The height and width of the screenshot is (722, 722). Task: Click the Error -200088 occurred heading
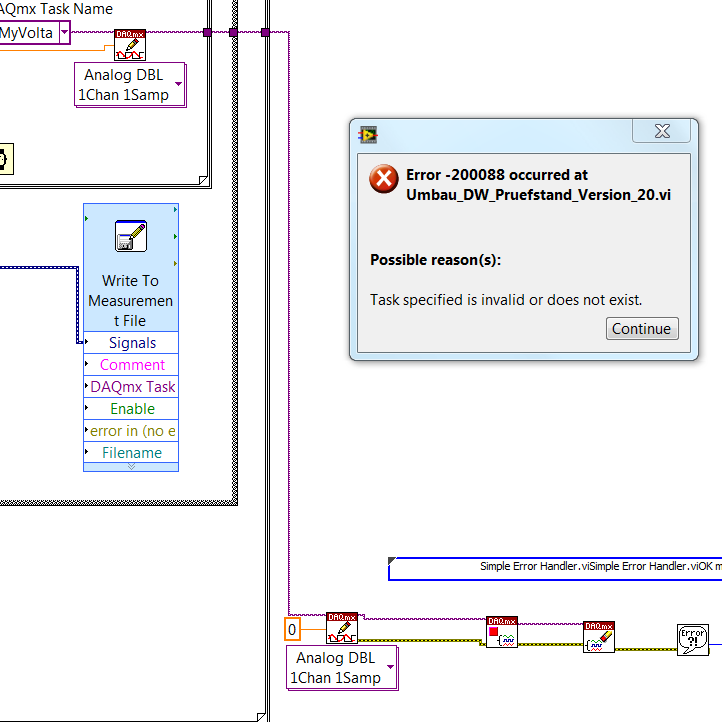click(538, 185)
